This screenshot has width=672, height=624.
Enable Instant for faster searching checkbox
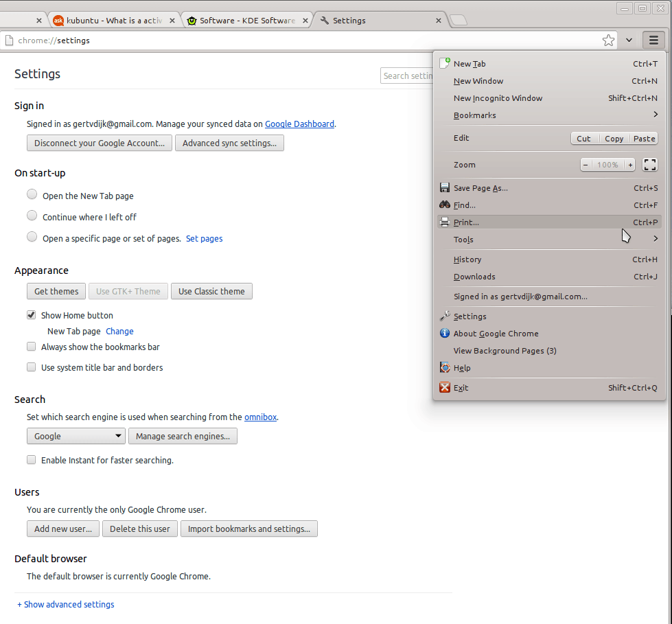tap(32, 460)
